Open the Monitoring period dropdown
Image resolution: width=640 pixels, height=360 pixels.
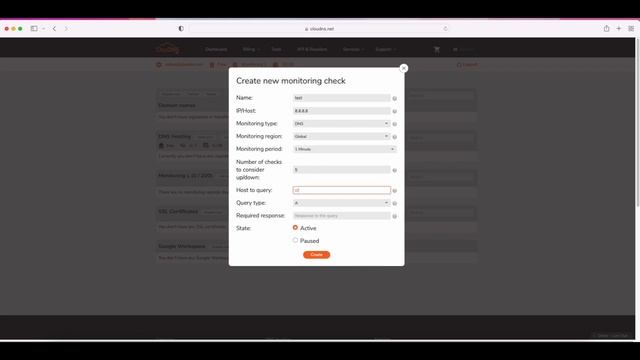[x=344, y=149]
